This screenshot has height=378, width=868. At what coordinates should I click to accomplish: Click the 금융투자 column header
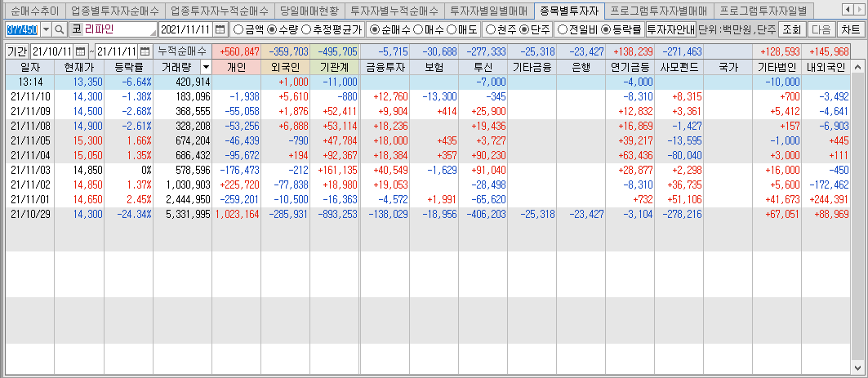pos(385,68)
